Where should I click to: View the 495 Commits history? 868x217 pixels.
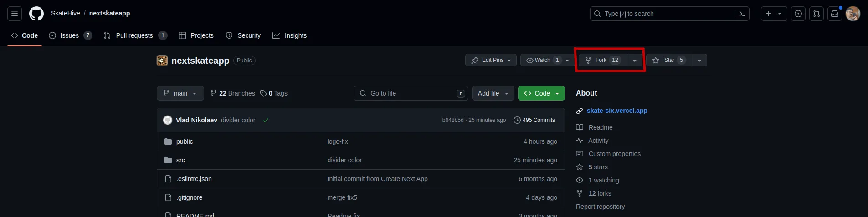point(534,120)
